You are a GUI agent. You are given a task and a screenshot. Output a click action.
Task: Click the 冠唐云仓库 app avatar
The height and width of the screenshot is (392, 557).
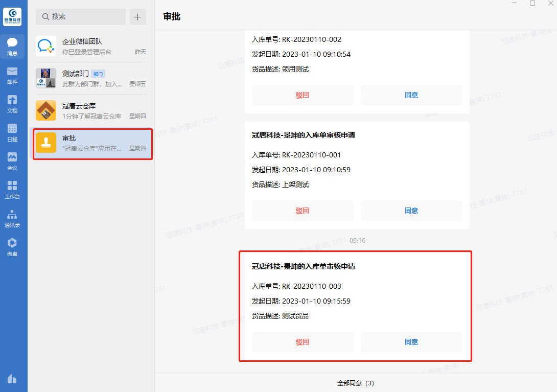click(46, 110)
